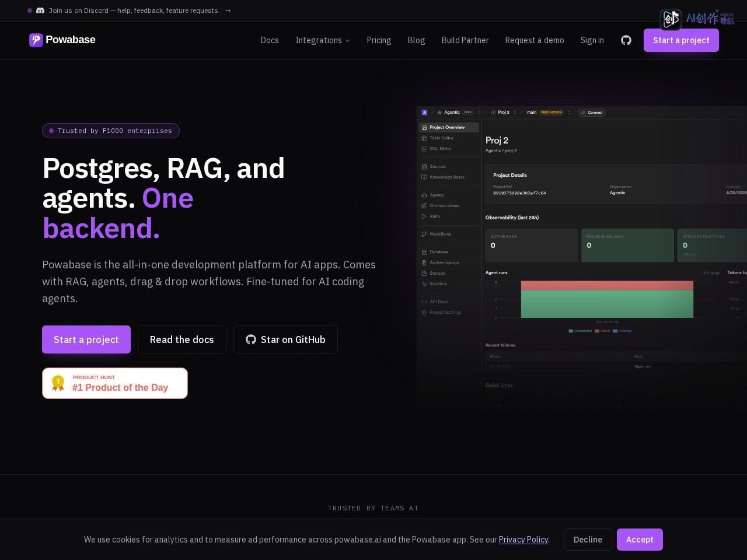Image resolution: width=747 pixels, height=560 pixels.
Task: Click the Product Hunt #1 Product badge
Action: pos(115,383)
